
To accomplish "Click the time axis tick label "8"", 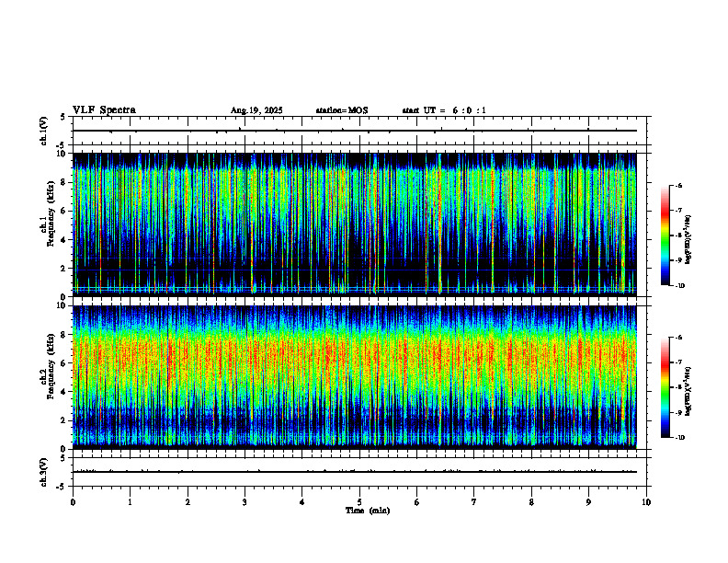I will (531, 502).
